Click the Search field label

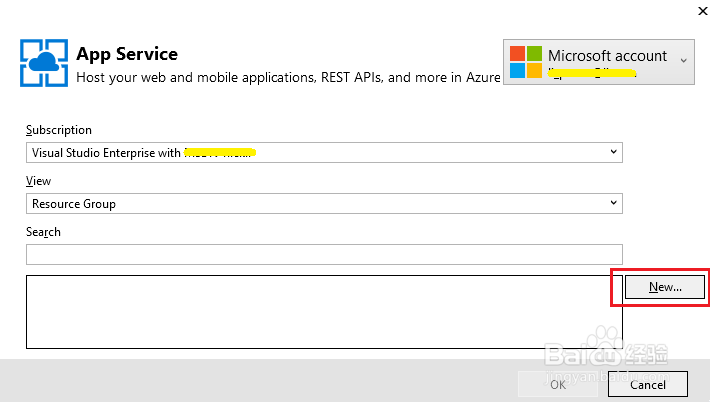pyautogui.click(x=43, y=232)
